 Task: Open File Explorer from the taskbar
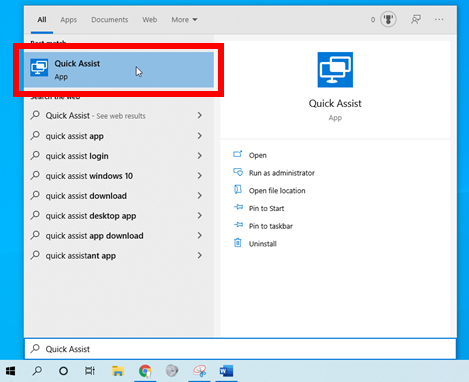[118, 371]
